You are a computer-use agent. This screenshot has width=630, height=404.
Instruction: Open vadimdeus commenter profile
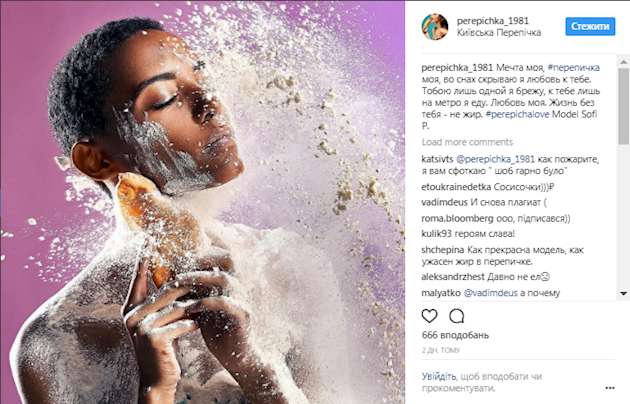444,202
